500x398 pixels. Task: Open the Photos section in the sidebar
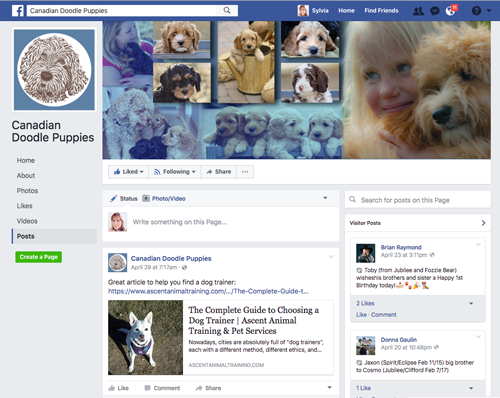(x=27, y=191)
